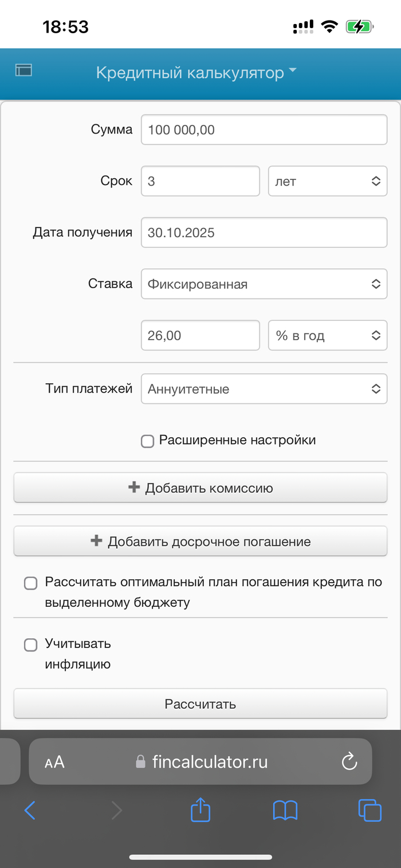Screen dimensions: 401x868
Task: Click Добавить досрочное погашение button
Action: tap(200, 541)
